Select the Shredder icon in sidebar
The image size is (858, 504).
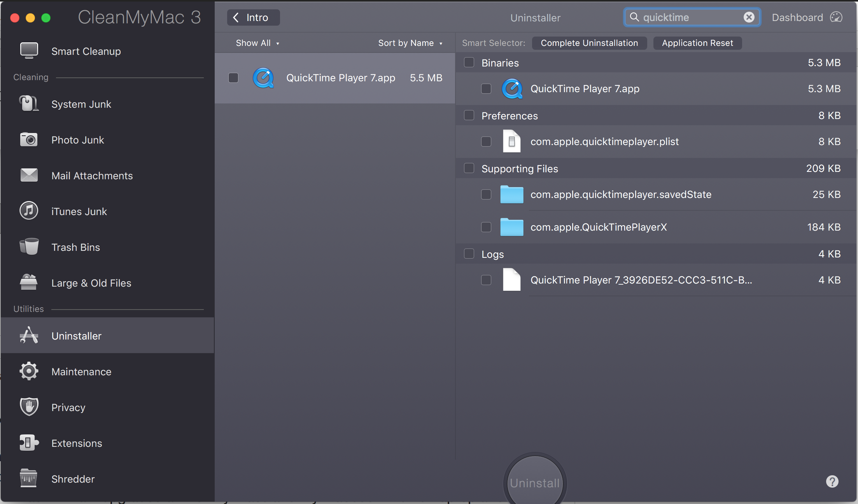(x=29, y=478)
